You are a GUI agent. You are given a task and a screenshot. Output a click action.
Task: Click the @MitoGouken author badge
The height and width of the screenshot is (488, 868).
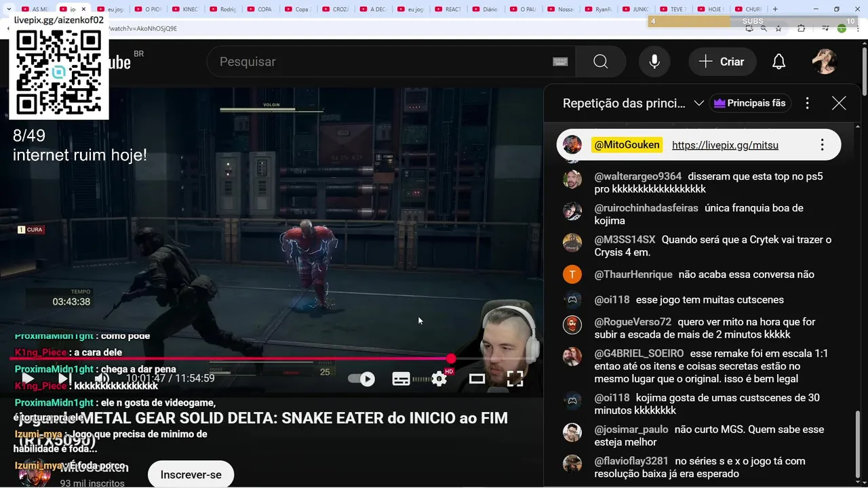tap(627, 145)
